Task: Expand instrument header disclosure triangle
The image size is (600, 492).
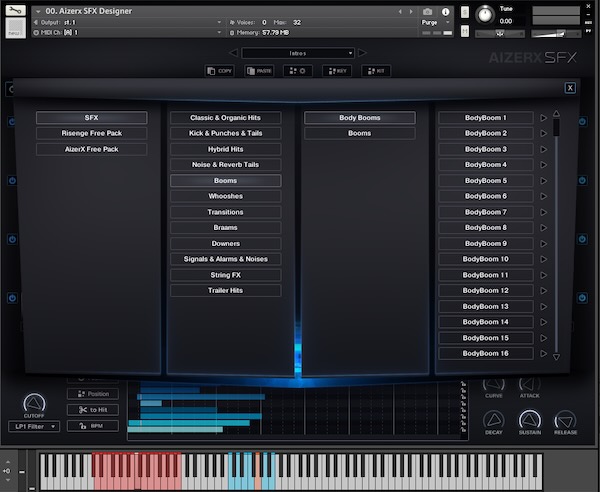Action: pyautogui.click(x=38, y=11)
